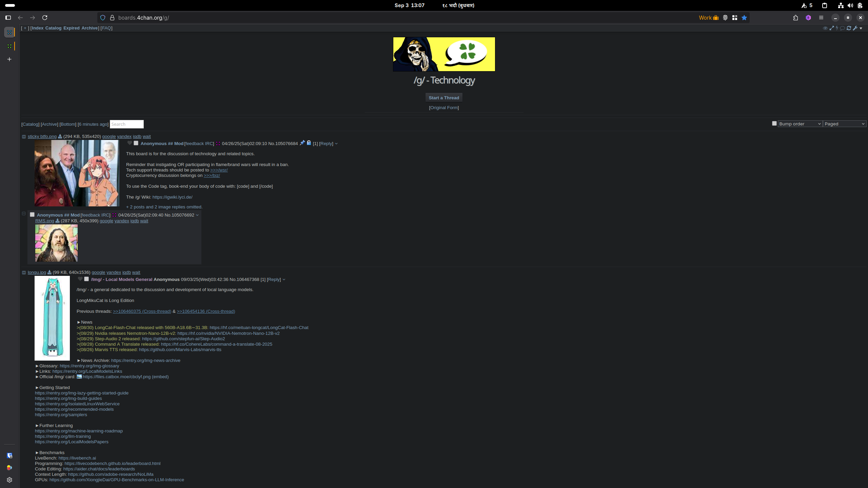Open settings with the wrench icon
Viewport: 868px width, 488px height.
(x=855, y=28)
